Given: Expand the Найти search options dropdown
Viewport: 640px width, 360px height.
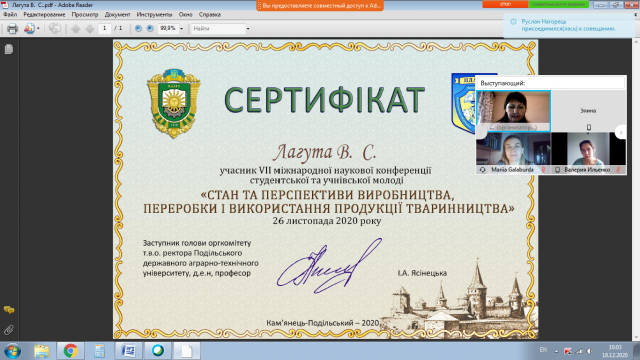Looking at the screenshot, I should click(248, 29).
